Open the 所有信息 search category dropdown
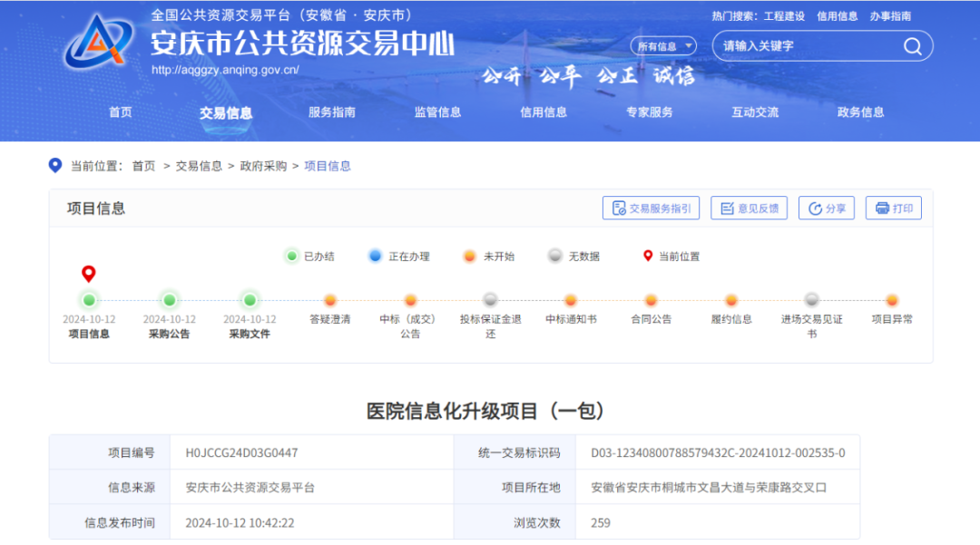The width and height of the screenshot is (980, 545). [x=663, y=46]
